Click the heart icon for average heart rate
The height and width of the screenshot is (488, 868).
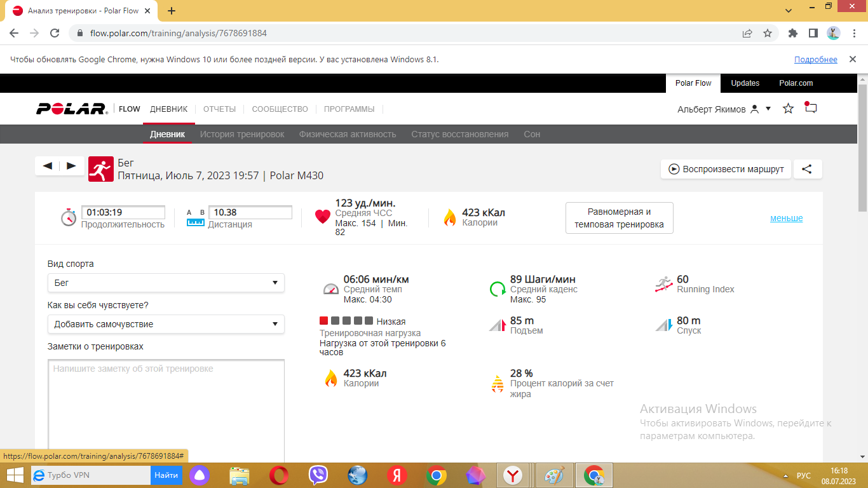tap(323, 217)
